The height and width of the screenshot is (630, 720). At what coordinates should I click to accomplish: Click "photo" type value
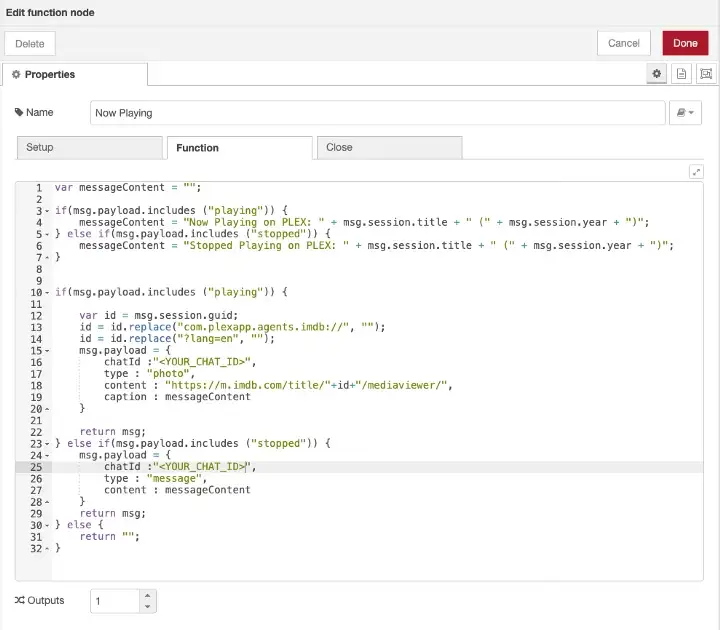coord(168,374)
